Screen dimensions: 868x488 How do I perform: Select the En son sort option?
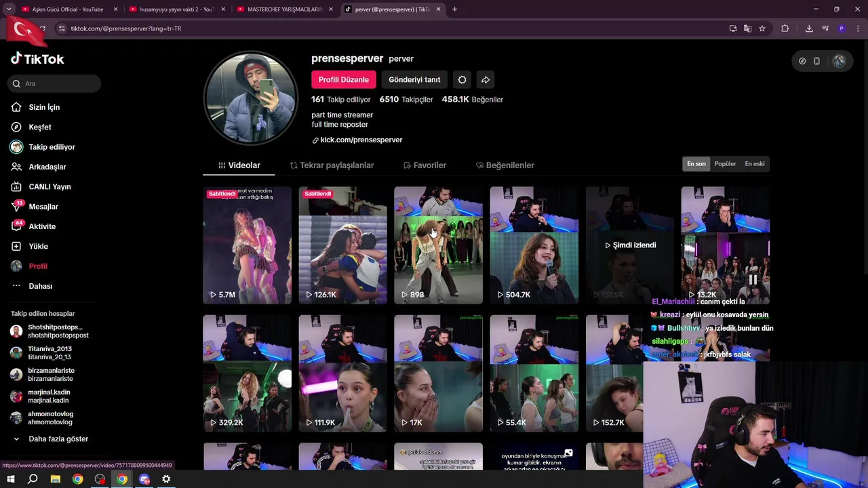[696, 164]
